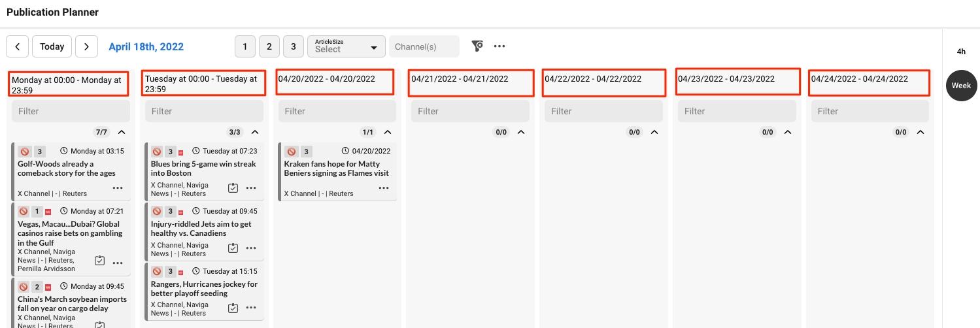Click task clipboard icon on Injury-riddled Jets card
Image resolution: width=980 pixels, height=328 pixels.
pos(233,248)
